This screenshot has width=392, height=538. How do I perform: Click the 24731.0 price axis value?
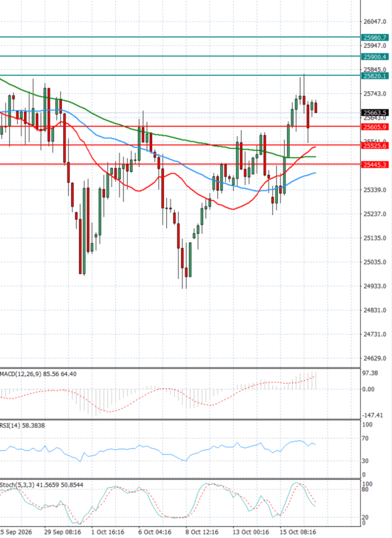pos(375,334)
